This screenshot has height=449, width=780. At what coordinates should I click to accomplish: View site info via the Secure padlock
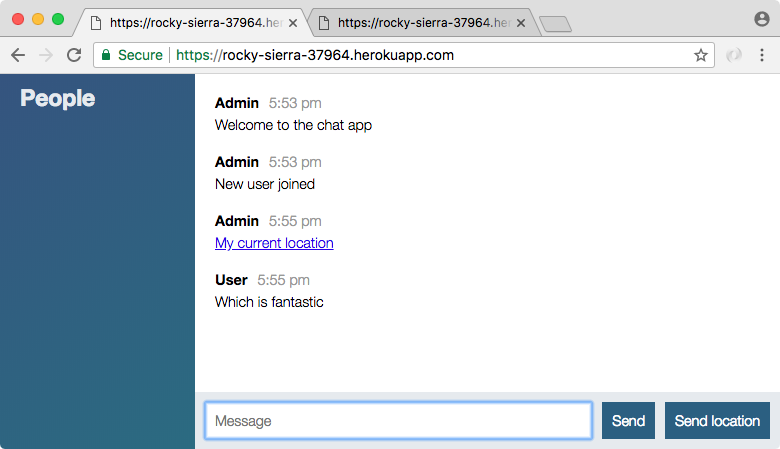132,55
